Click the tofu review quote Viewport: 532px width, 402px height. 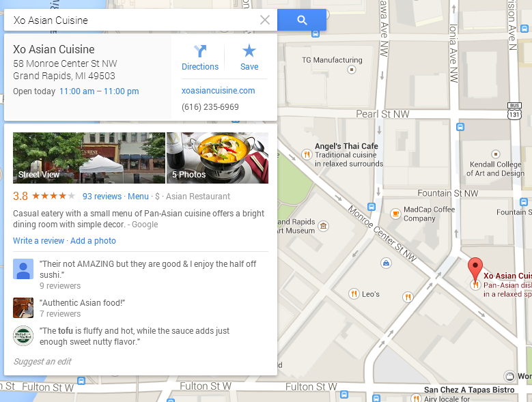tap(135, 336)
